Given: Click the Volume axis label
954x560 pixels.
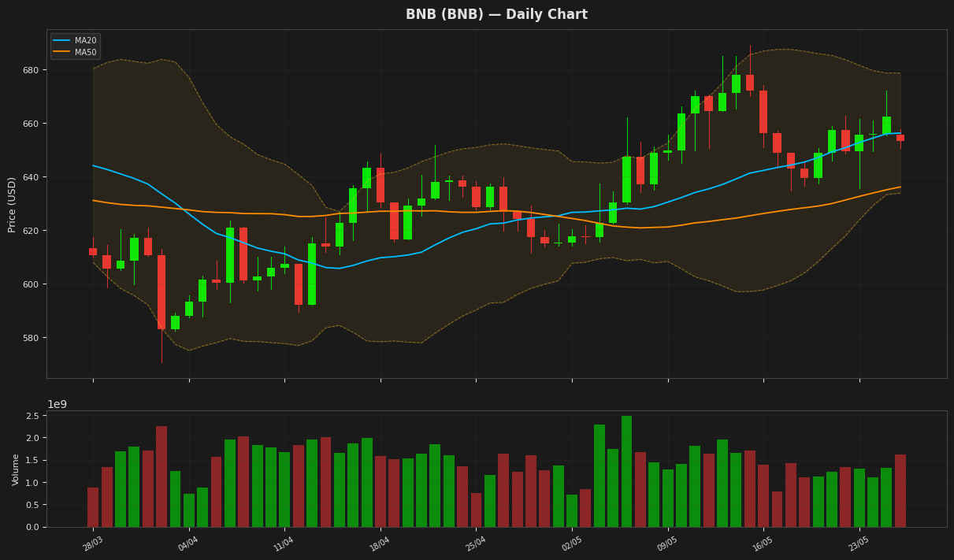Looking at the screenshot, I should pos(16,469).
